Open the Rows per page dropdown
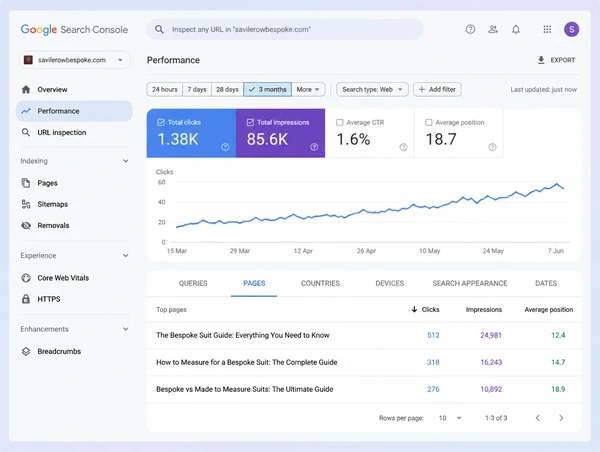Viewport: 600px width, 452px height. point(450,418)
